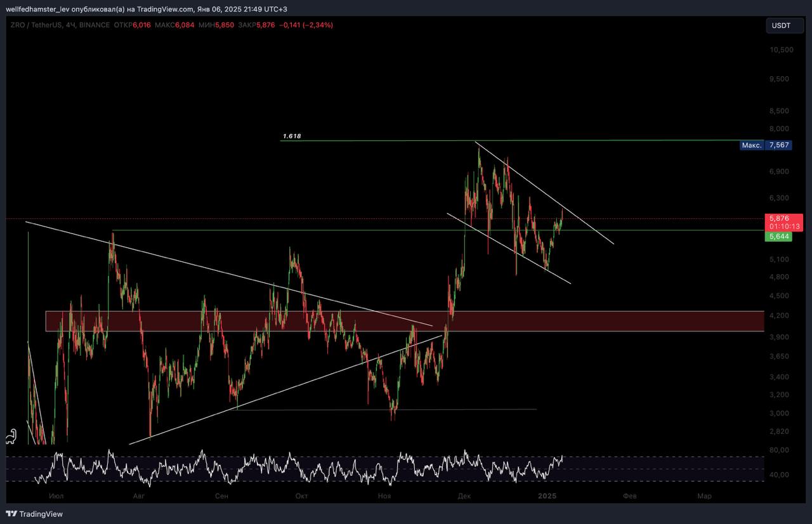Screen dimensions: 812x524
Task: Click the 'ОТКР6,016' open value
Action: (x=133, y=25)
